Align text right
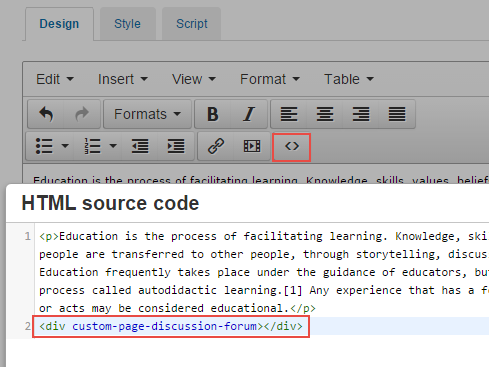The image size is (489, 367). tap(361, 114)
